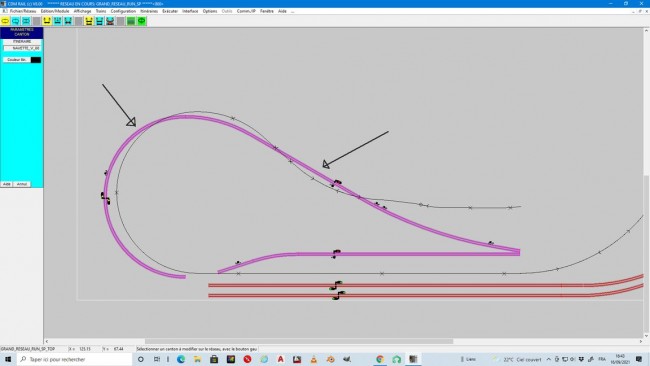Click the yellow oval icon in the toolbar
The image size is (650, 366).
point(5,21)
